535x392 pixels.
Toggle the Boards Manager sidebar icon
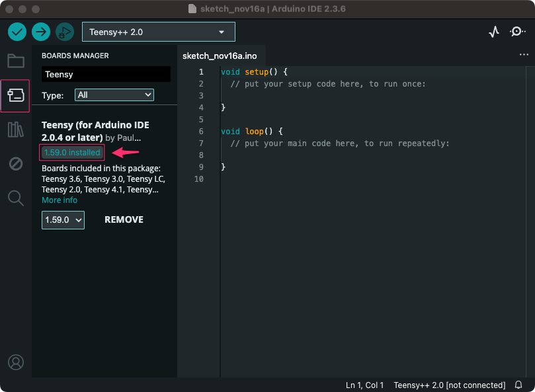coord(16,95)
